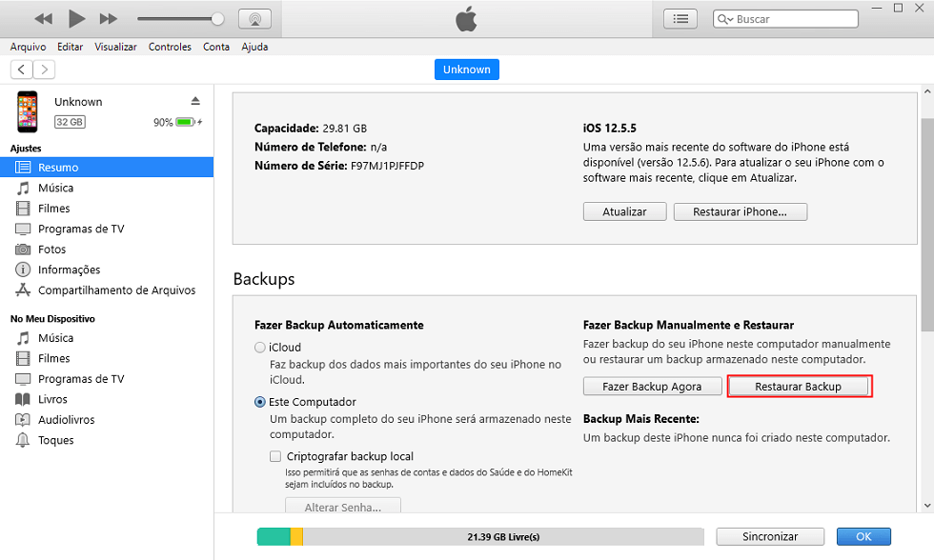Click the Capacidade 29.81 GB text
The height and width of the screenshot is (560, 934).
[x=311, y=128]
